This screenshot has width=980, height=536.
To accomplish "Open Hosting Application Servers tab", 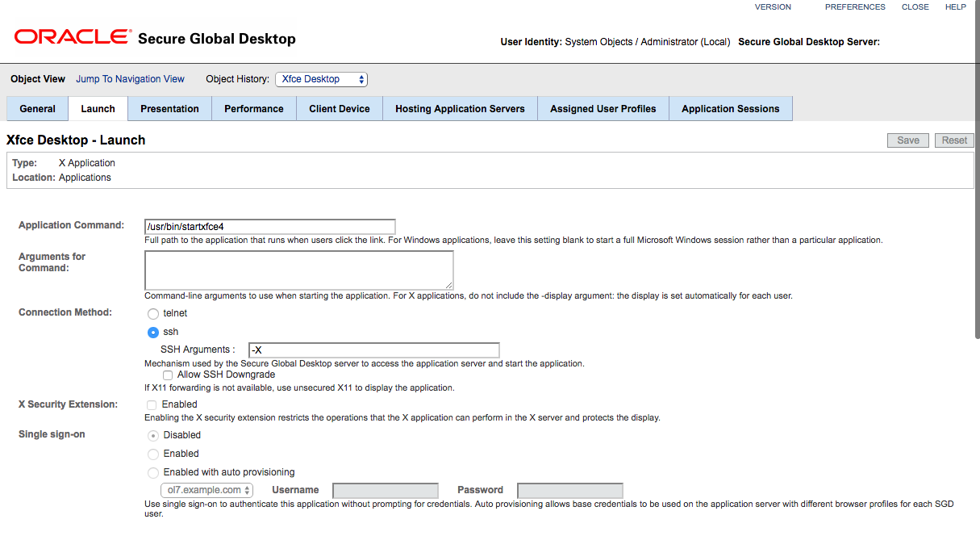I will [x=460, y=109].
